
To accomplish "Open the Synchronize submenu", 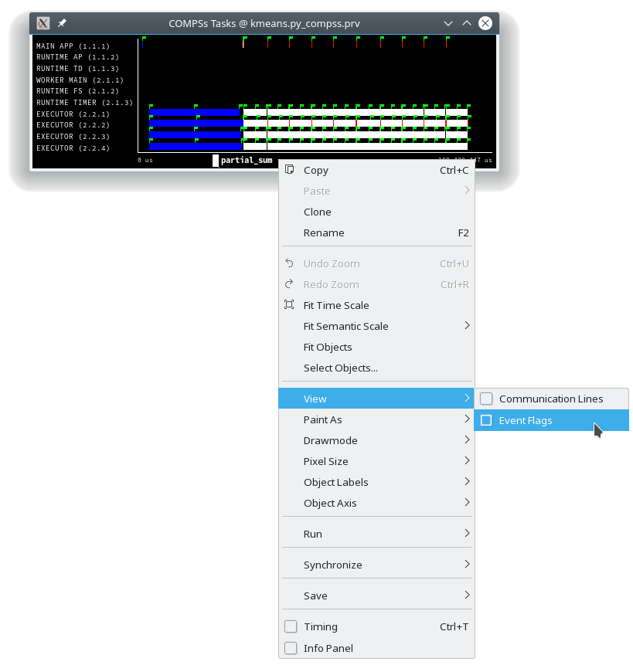I will [376, 565].
